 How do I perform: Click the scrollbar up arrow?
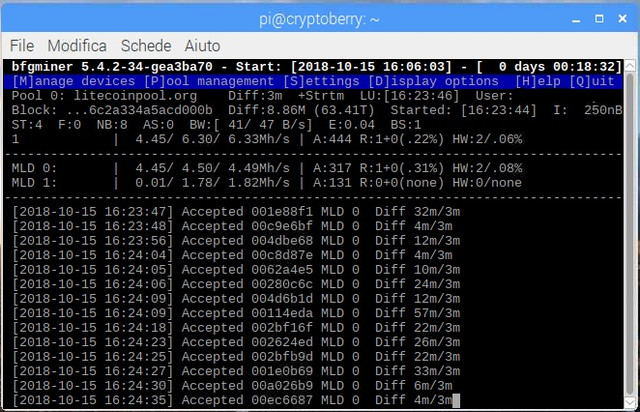[x=630, y=65]
